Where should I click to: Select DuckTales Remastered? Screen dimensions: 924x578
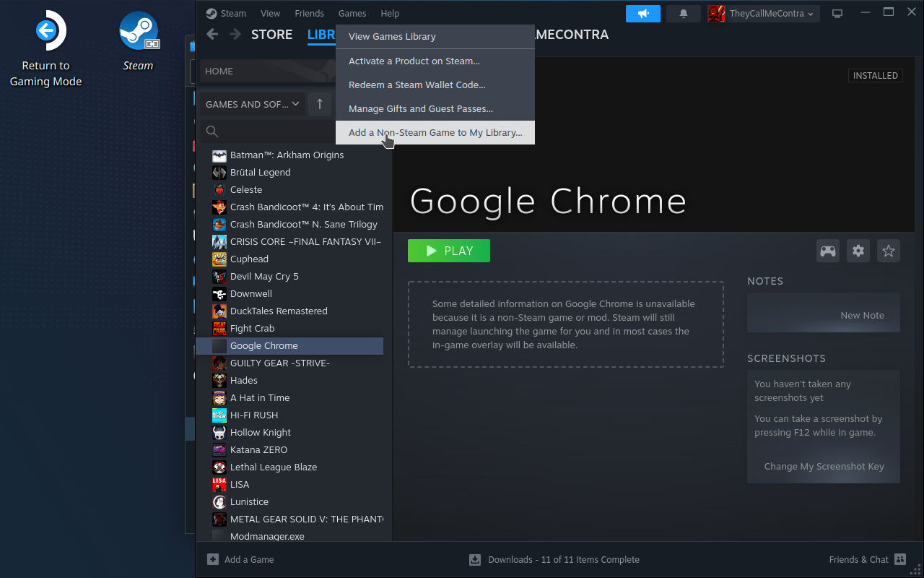click(x=289, y=311)
